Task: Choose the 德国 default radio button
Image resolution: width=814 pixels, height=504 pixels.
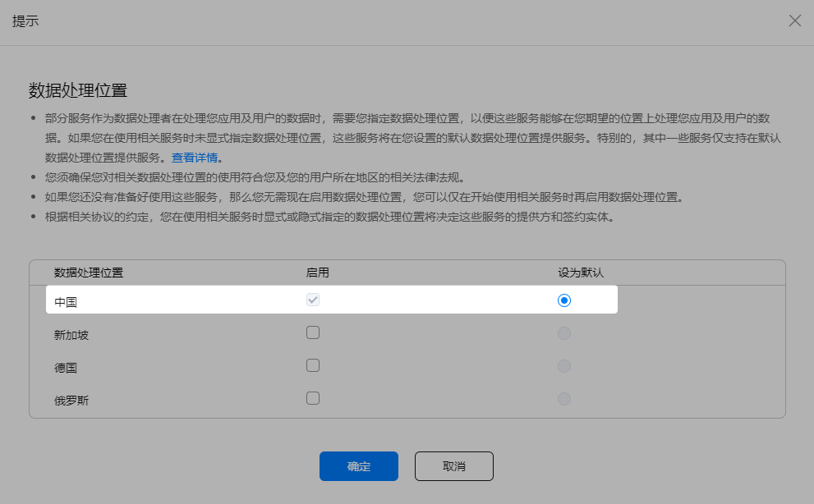Action: click(563, 366)
